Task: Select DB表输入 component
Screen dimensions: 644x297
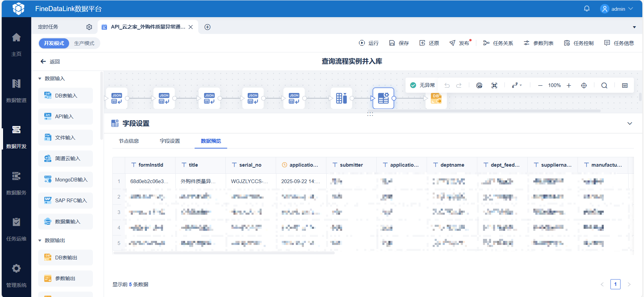Action: coord(65,96)
